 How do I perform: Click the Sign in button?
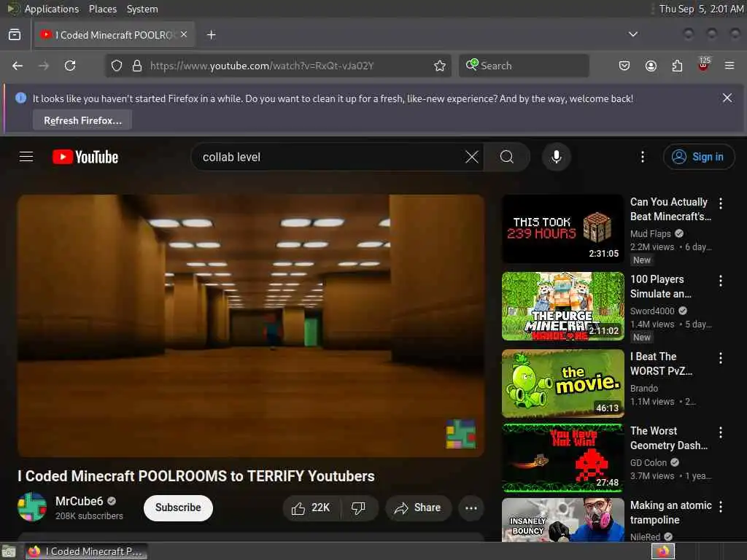point(698,157)
